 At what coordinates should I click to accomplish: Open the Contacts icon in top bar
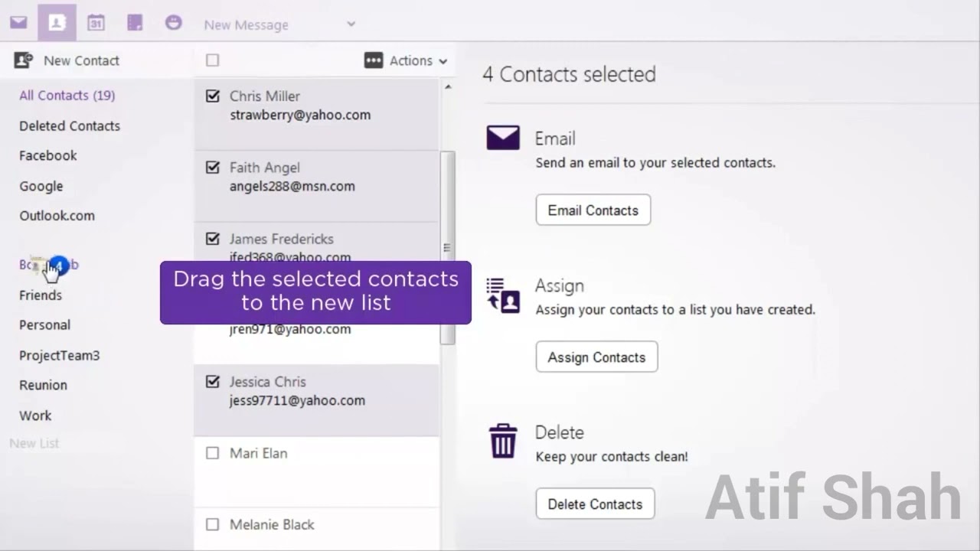point(57,22)
